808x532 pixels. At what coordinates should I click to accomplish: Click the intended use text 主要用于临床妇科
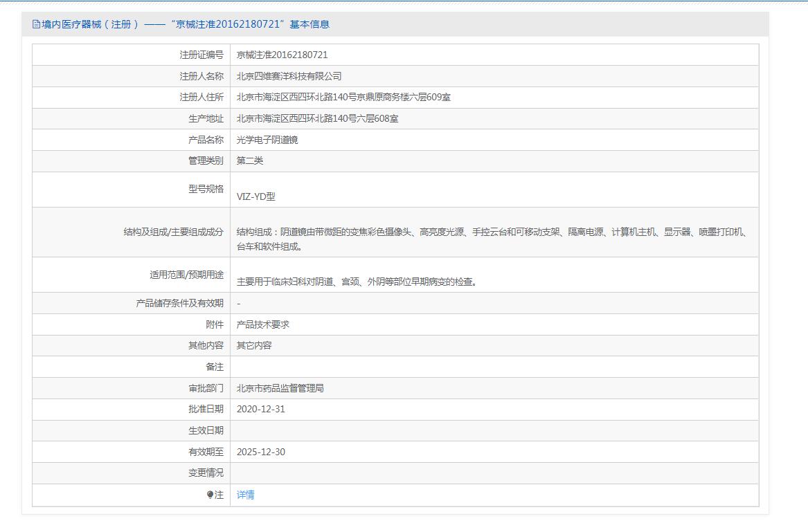(x=357, y=282)
